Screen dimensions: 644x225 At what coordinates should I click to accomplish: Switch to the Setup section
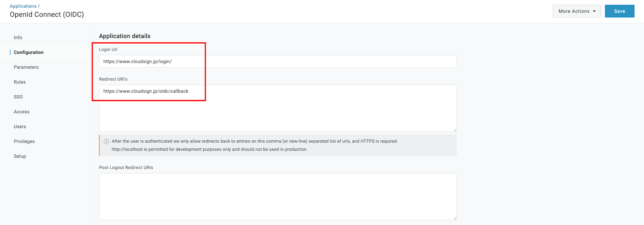coord(20,156)
